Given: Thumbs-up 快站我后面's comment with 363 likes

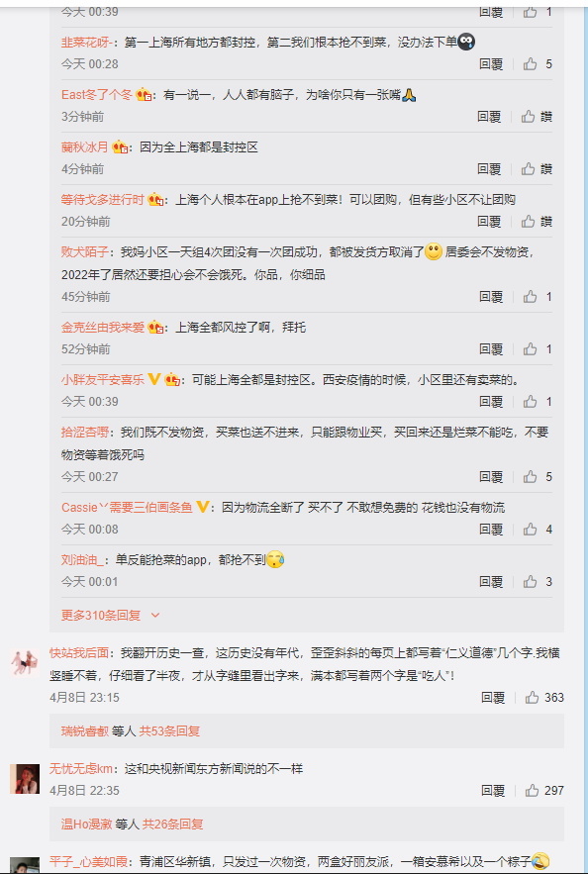Looking at the screenshot, I should click(x=533, y=697).
